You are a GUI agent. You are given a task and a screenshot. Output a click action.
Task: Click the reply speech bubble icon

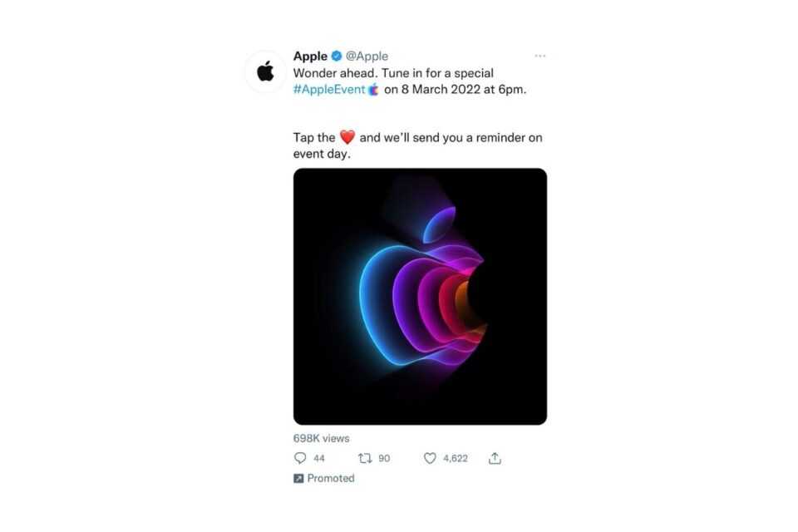point(300,458)
